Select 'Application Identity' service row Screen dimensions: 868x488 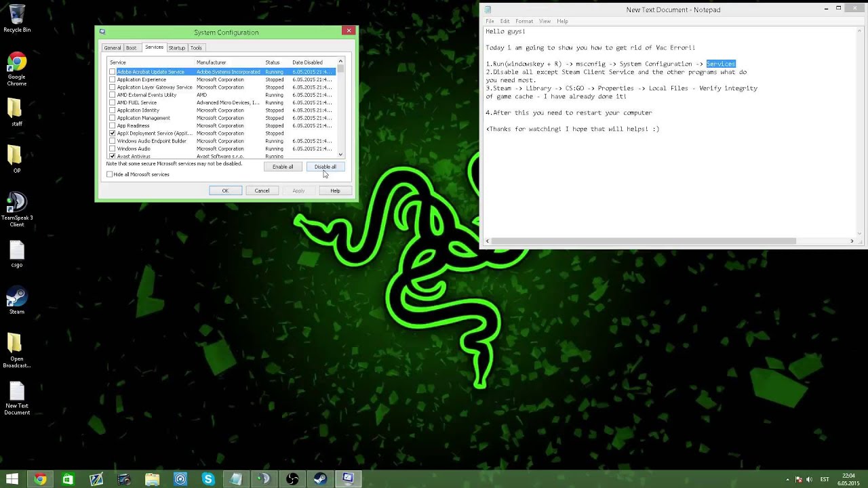[222, 110]
